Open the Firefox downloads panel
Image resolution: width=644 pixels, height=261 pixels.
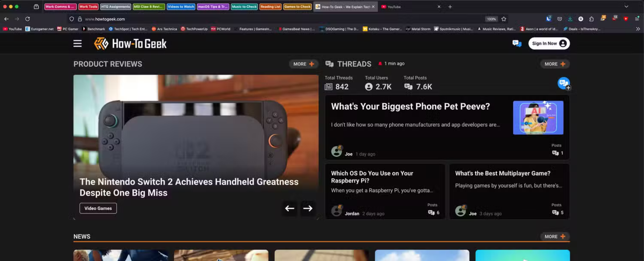[570, 19]
